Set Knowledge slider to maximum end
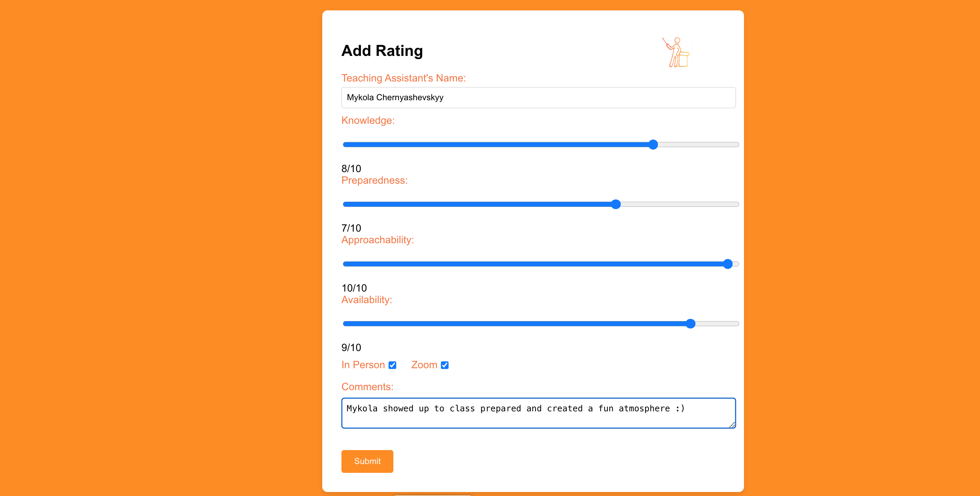This screenshot has height=496, width=980. [737, 145]
